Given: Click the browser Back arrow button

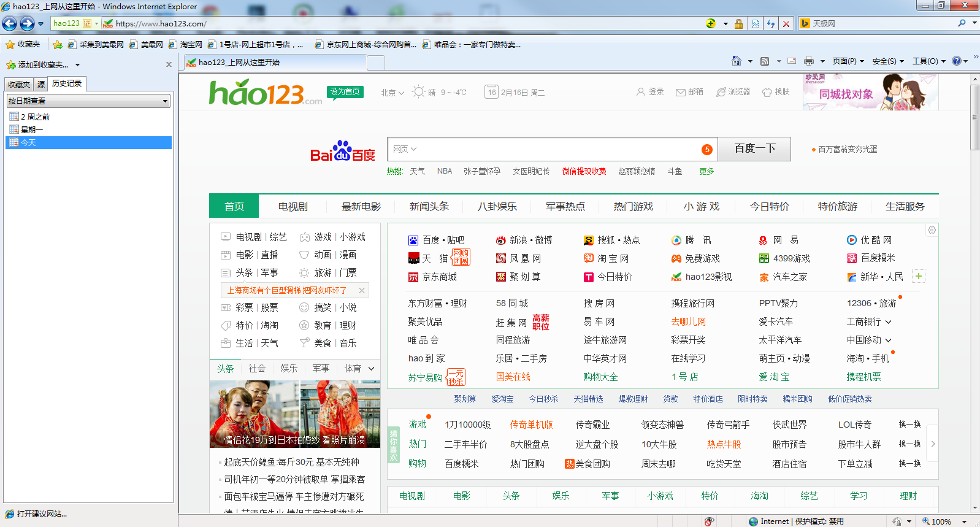Looking at the screenshot, I should pyautogui.click(x=9, y=24).
